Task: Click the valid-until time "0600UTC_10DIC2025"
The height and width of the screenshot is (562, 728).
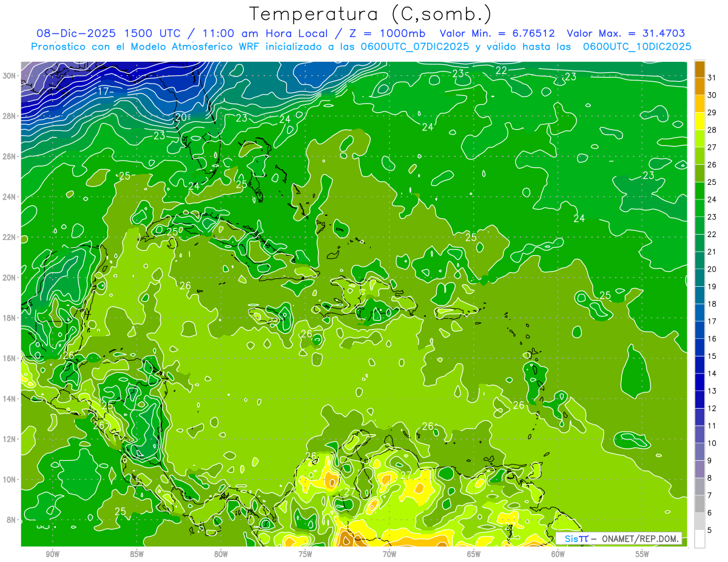Action: [x=637, y=46]
